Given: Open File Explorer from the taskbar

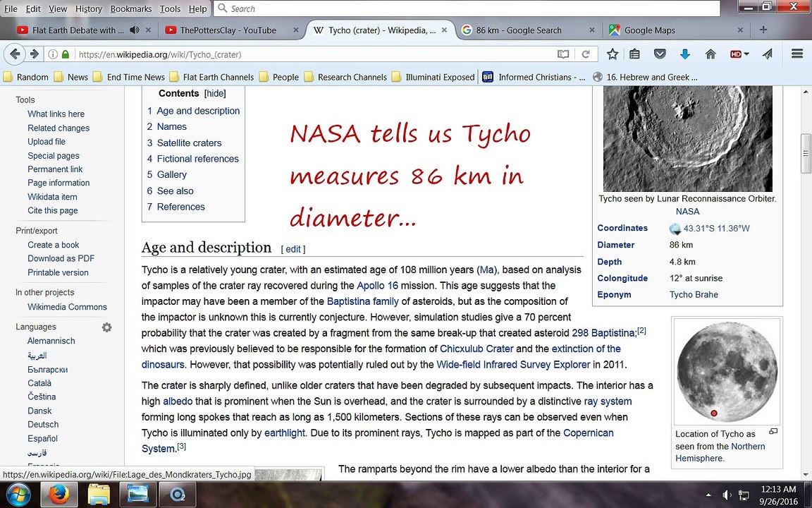Looking at the screenshot, I should coord(99,495).
